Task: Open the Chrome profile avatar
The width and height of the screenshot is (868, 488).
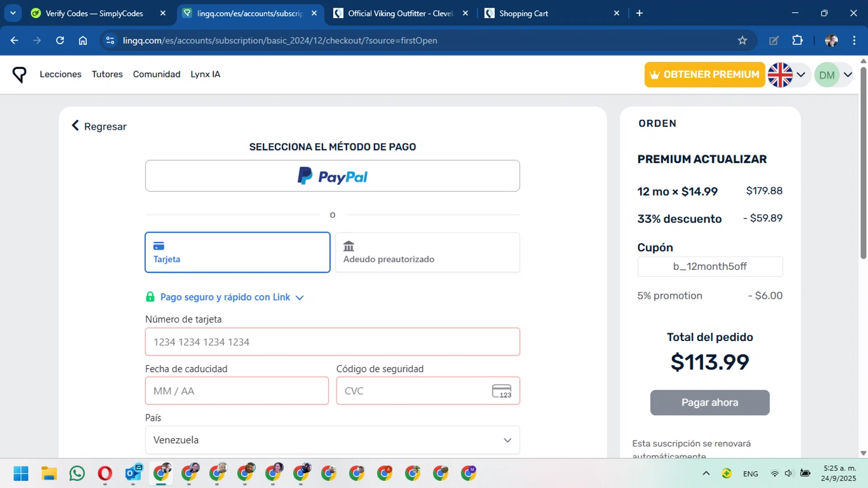Action: pyautogui.click(x=832, y=41)
